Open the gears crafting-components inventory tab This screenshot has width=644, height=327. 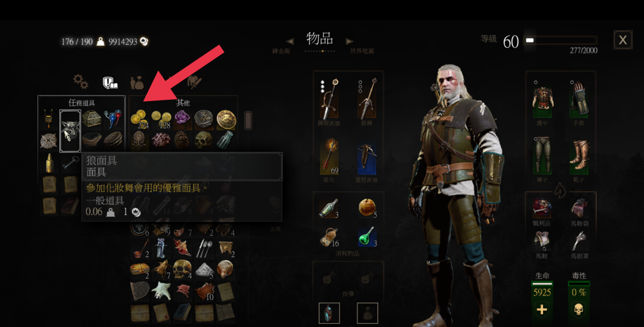[80, 82]
